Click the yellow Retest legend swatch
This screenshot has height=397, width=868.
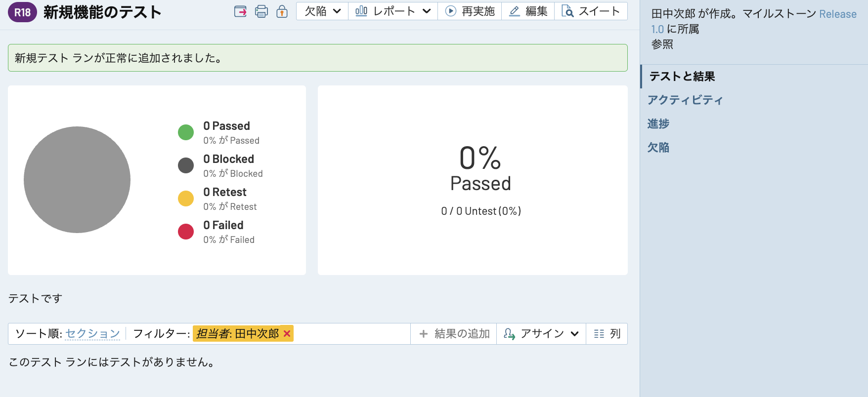tap(186, 198)
